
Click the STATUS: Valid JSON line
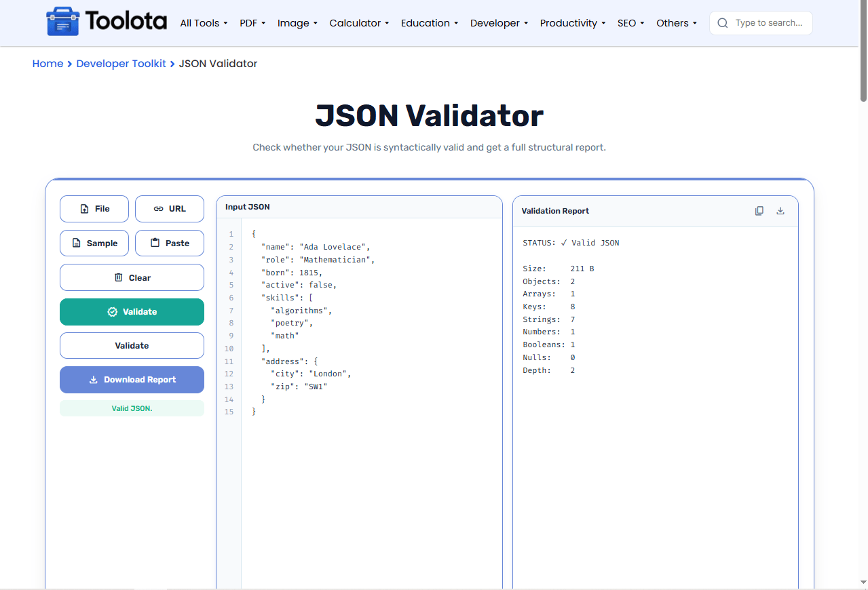[571, 243]
